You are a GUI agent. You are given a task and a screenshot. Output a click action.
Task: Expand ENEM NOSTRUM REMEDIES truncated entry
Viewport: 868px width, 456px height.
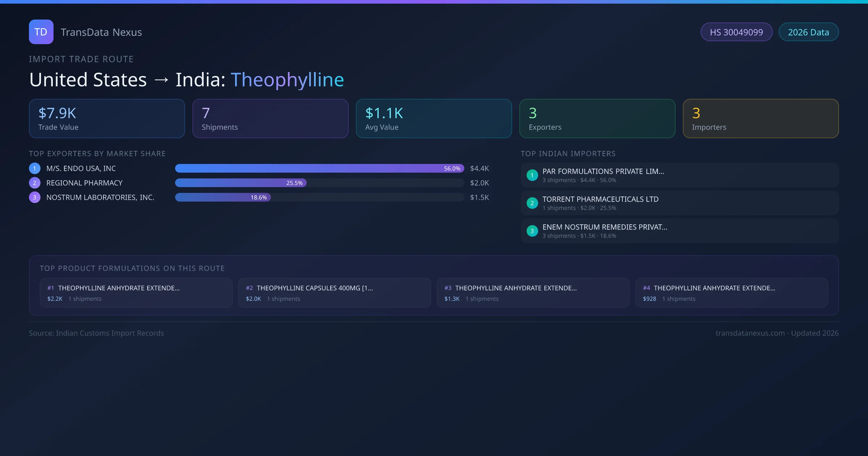click(605, 227)
